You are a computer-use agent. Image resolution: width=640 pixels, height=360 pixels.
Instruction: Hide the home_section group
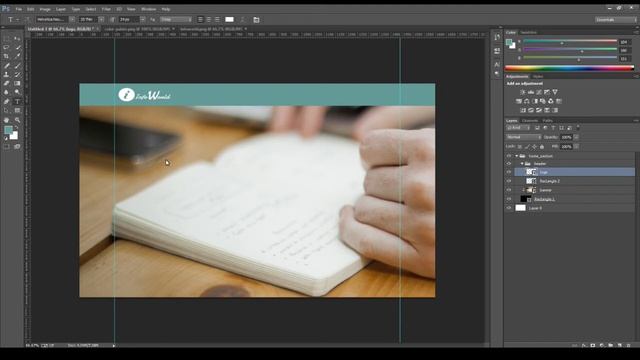509,156
